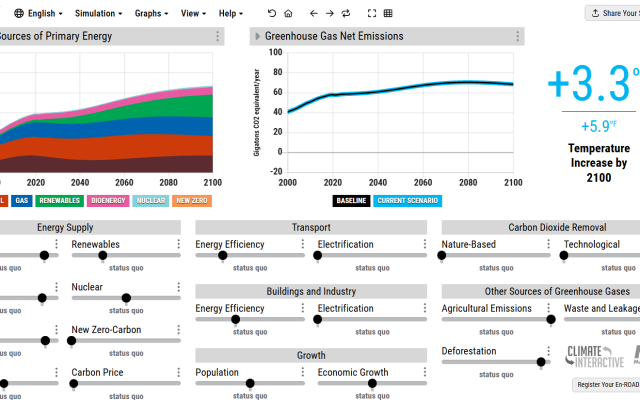Toggle the GAS legend label

tap(22, 201)
